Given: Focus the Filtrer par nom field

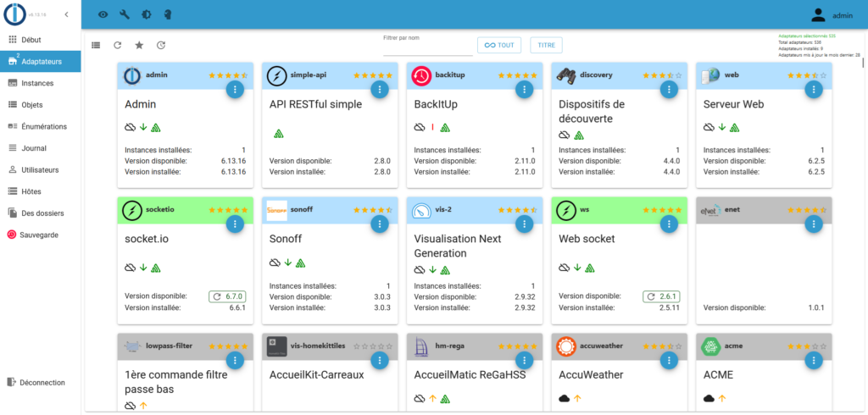Looking at the screenshot, I should point(428,49).
